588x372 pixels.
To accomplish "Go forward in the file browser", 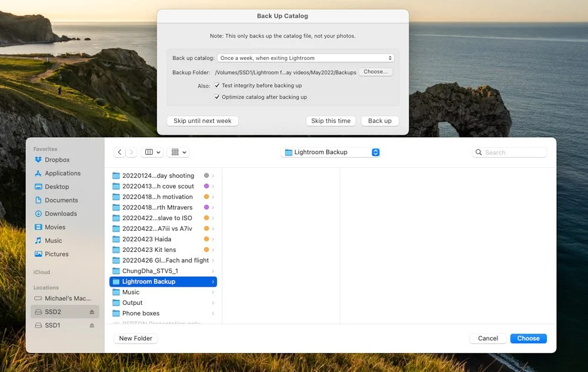I will (x=131, y=152).
